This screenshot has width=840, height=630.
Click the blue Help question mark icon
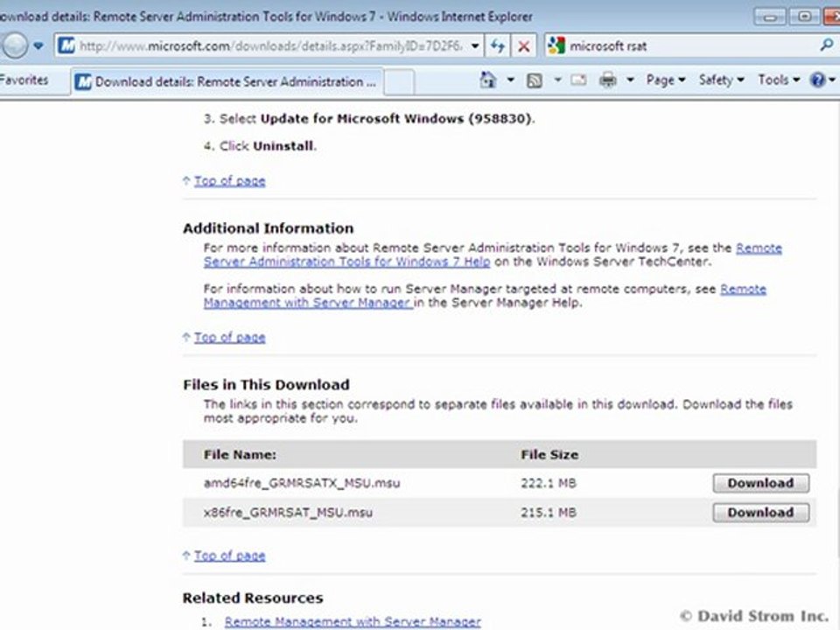click(x=817, y=80)
